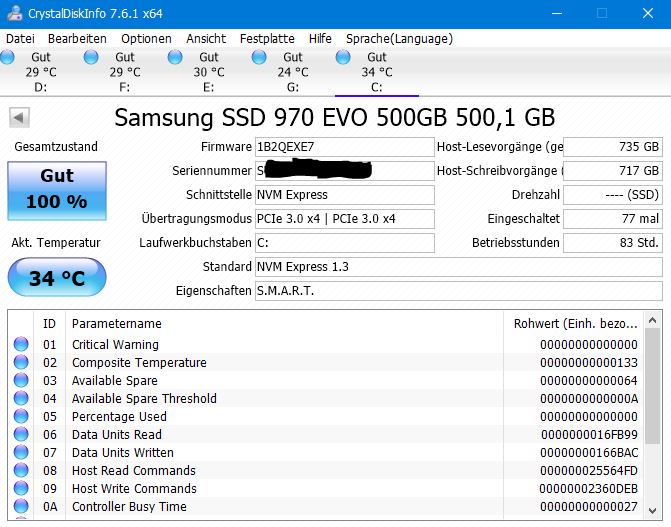Select drive C: status icon
The image size is (671, 527).
(343, 57)
